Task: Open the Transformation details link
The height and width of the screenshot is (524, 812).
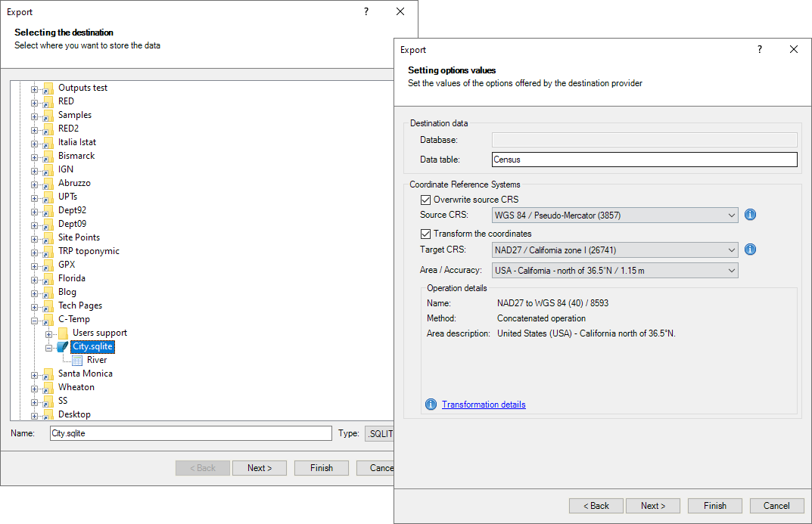Action: coord(484,404)
